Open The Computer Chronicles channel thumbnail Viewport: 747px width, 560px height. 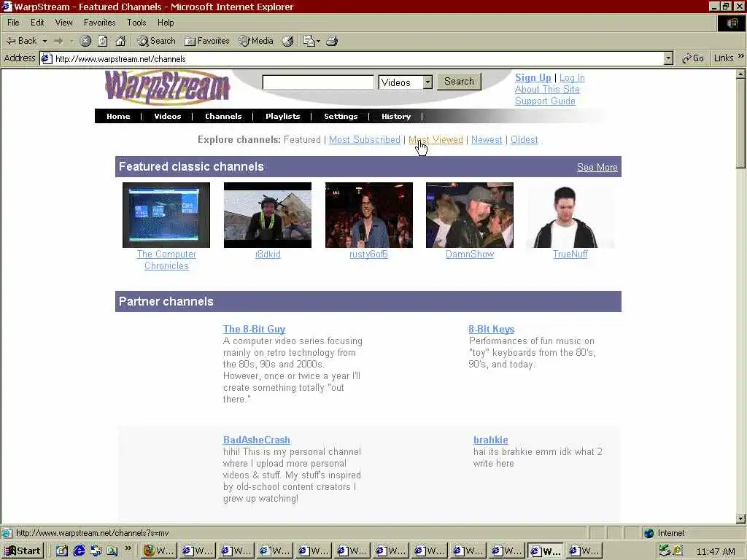166,215
